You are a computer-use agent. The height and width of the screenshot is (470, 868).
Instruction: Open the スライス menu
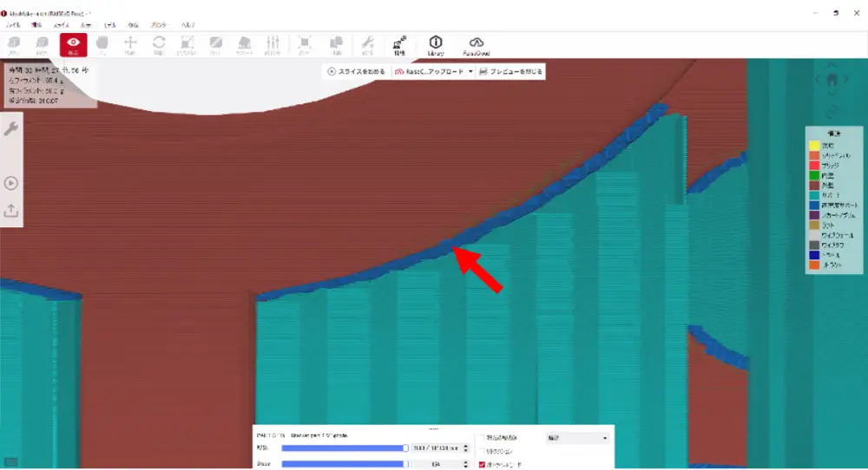(x=62, y=26)
